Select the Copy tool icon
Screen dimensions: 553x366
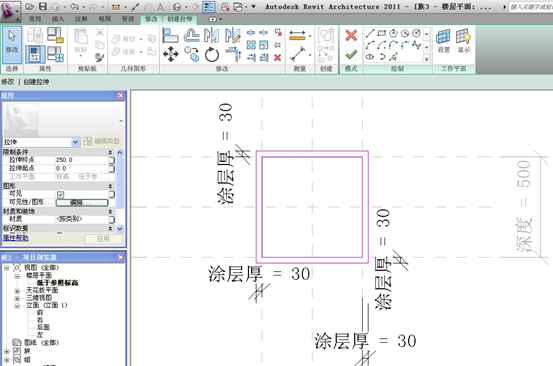pos(192,54)
